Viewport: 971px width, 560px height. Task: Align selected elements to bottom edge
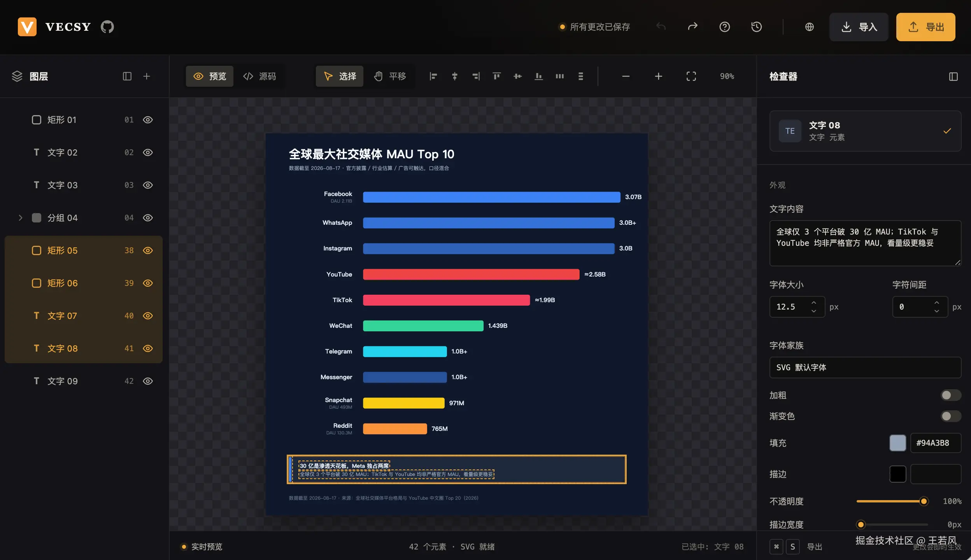(x=539, y=76)
